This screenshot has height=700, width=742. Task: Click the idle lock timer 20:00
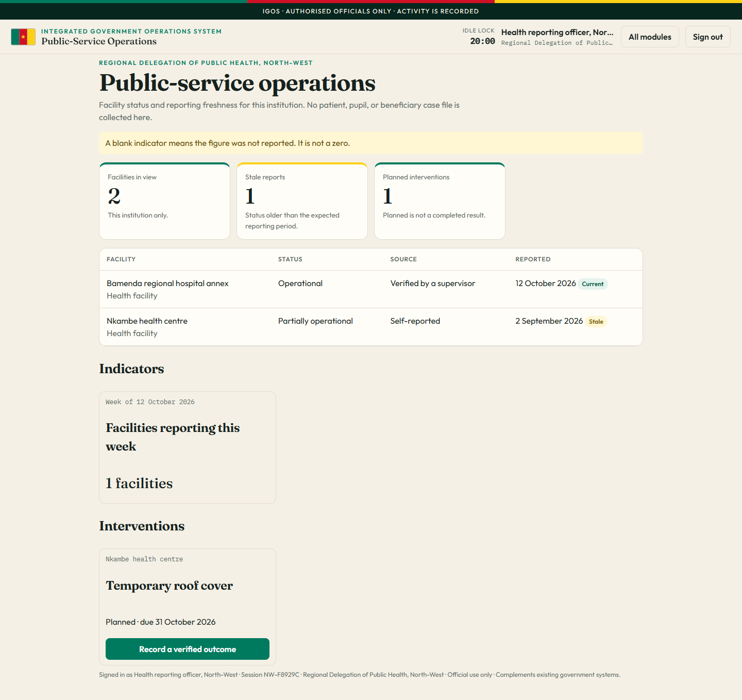click(x=482, y=41)
